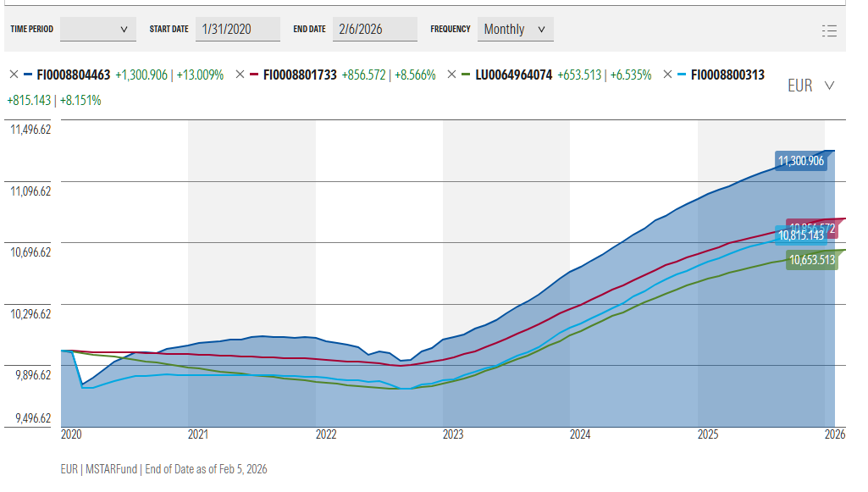Remove fund FI0008804463 with its X icon
Viewport: 868px width, 492px height.
click(14, 75)
